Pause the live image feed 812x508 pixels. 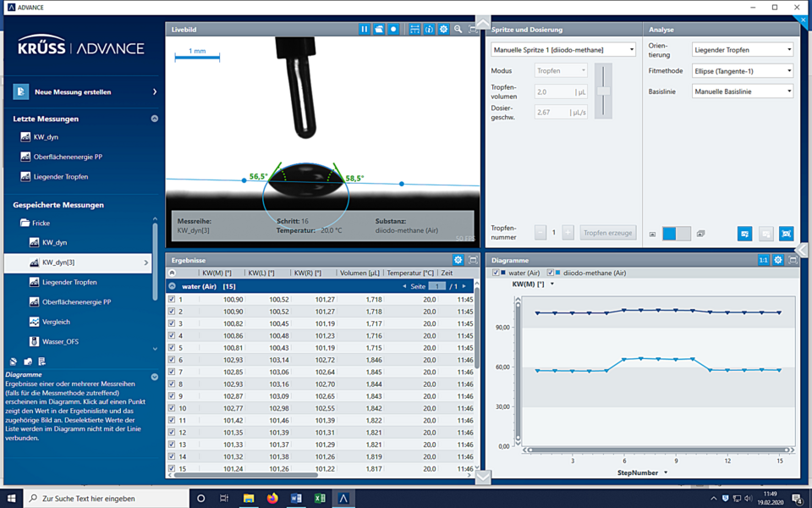[364, 30]
